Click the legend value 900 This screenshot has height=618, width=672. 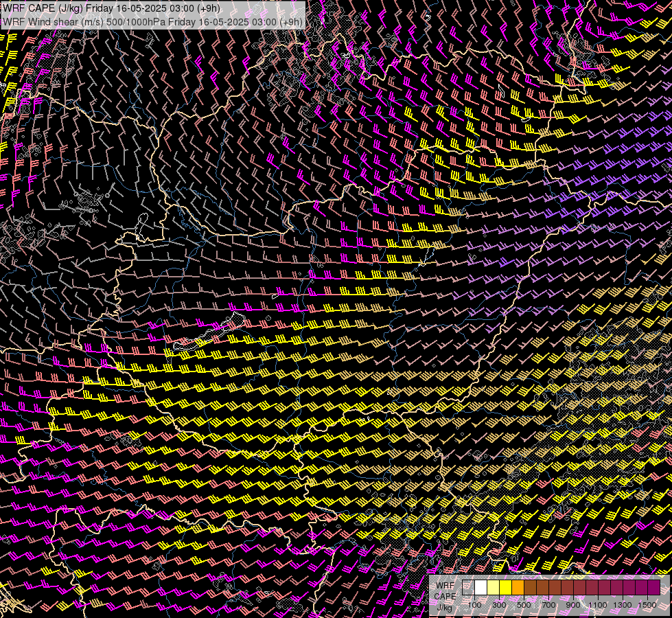pos(573,605)
